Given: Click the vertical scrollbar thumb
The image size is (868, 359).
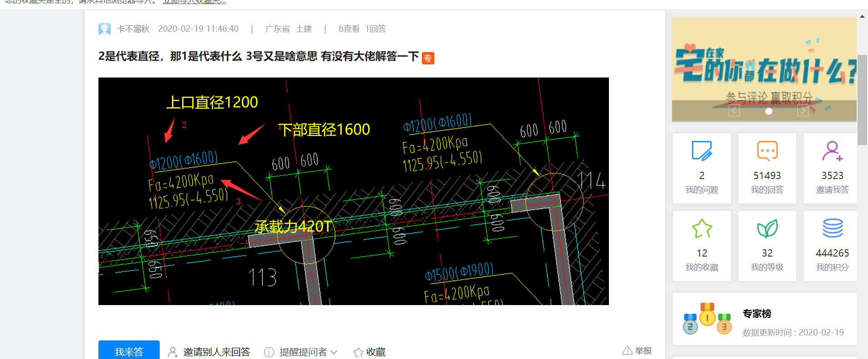Looking at the screenshot, I should [863, 100].
